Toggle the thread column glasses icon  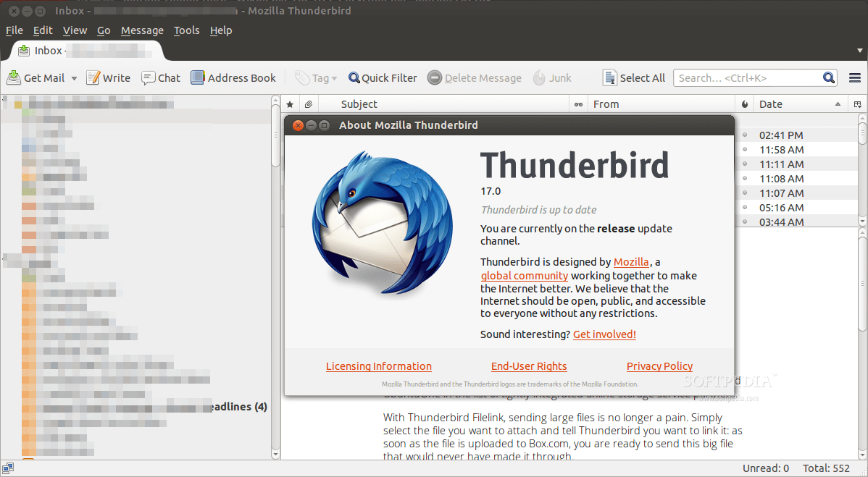[x=578, y=104]
